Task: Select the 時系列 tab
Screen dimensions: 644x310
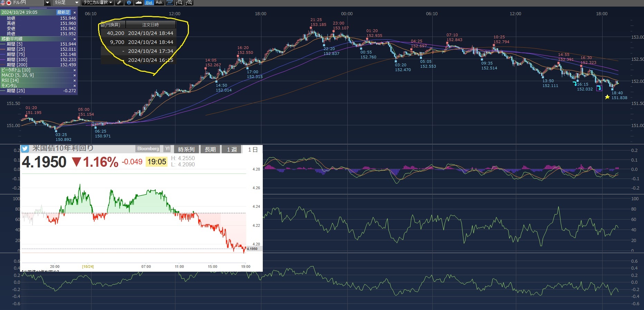Action: pos(186,149)
